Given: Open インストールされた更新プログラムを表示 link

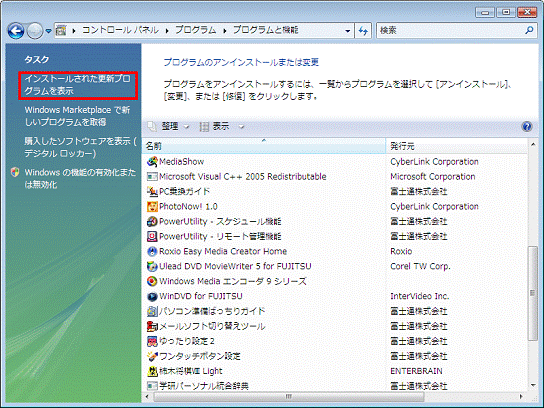Looking at the screenshot, I should [78, 85].
